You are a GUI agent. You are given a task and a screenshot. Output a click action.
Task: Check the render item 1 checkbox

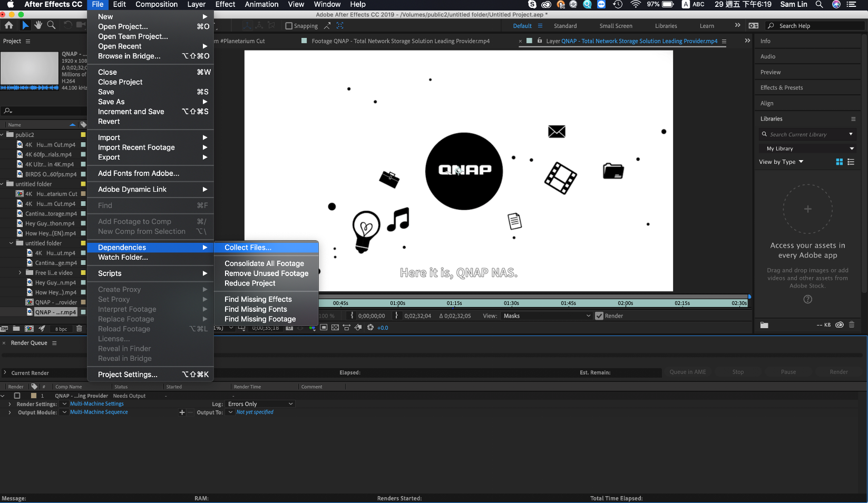(x=17, y=396)
